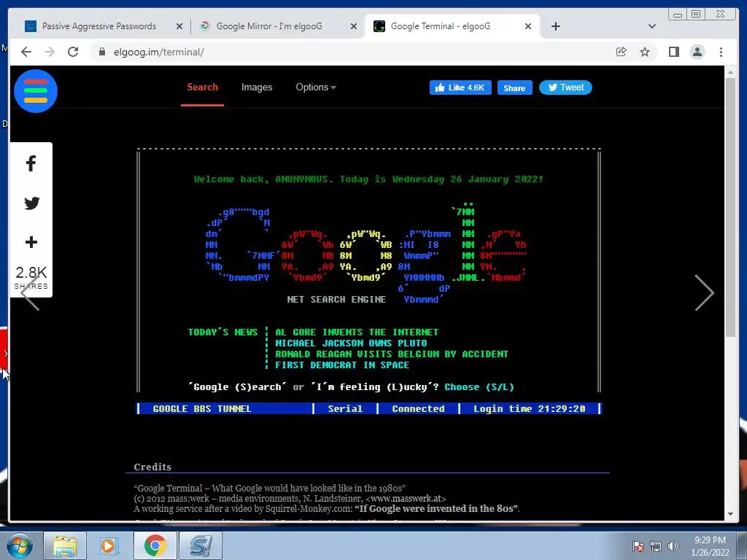Click the Facebook Like 4.6K button
The image size is (747, 560).
460,87
